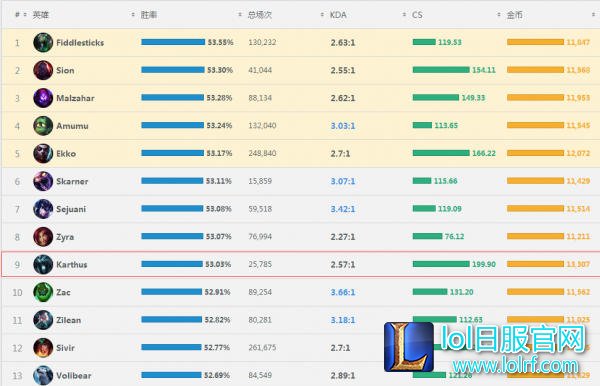Open the Malzahar name link
The height and width of the screenshot is (386, 600).
pyautogui.click(x=75, y=98)
